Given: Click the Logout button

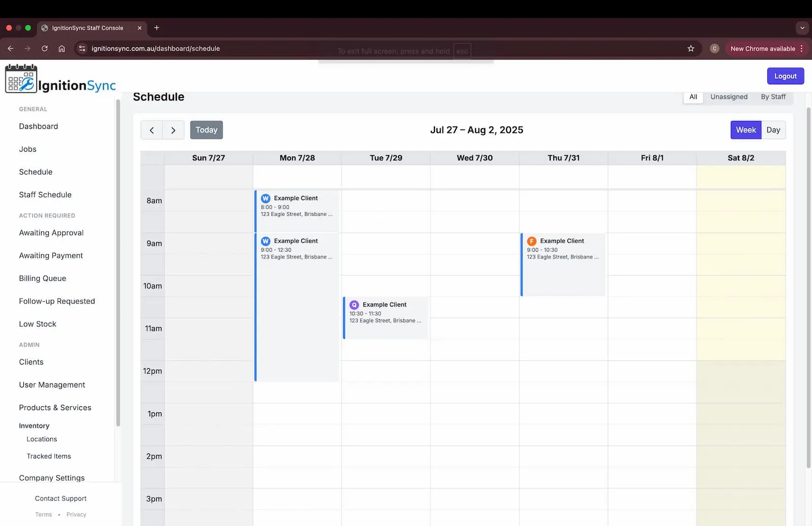Looking at the screenshot, I should tap(785, 76).
